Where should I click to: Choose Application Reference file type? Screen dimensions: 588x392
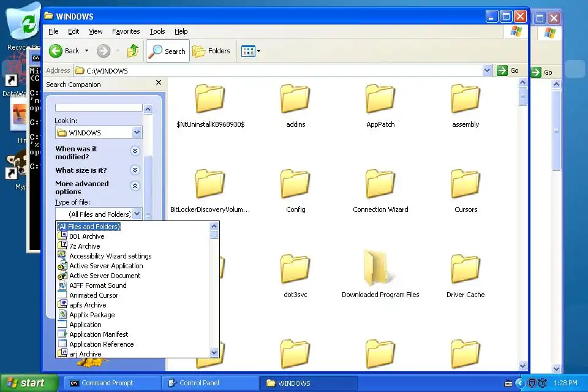click(x=133, y=344)
